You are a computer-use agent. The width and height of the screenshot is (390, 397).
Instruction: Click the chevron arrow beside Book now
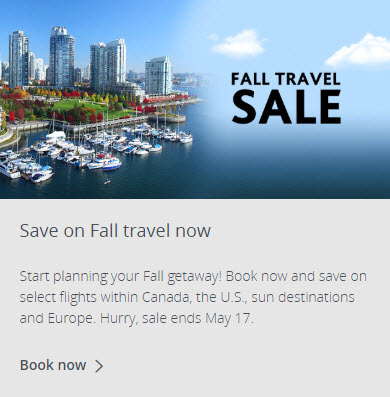pyautogui.click(x=99, y=366)
